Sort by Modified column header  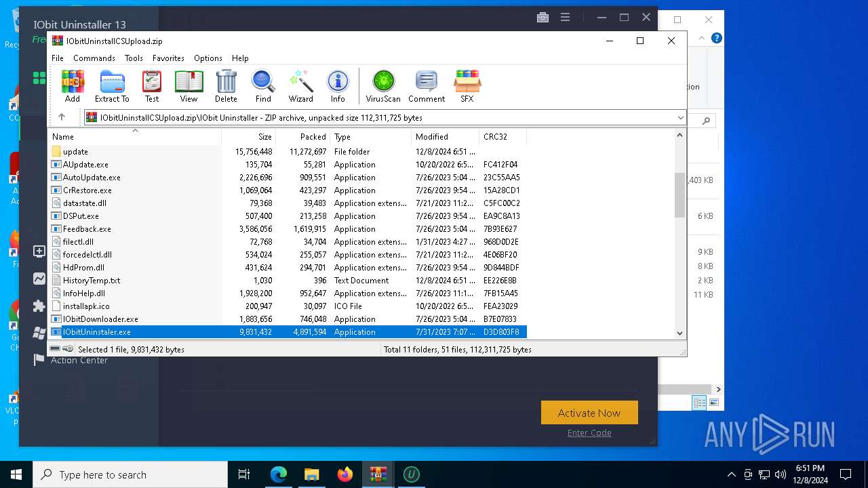point(445,136)
